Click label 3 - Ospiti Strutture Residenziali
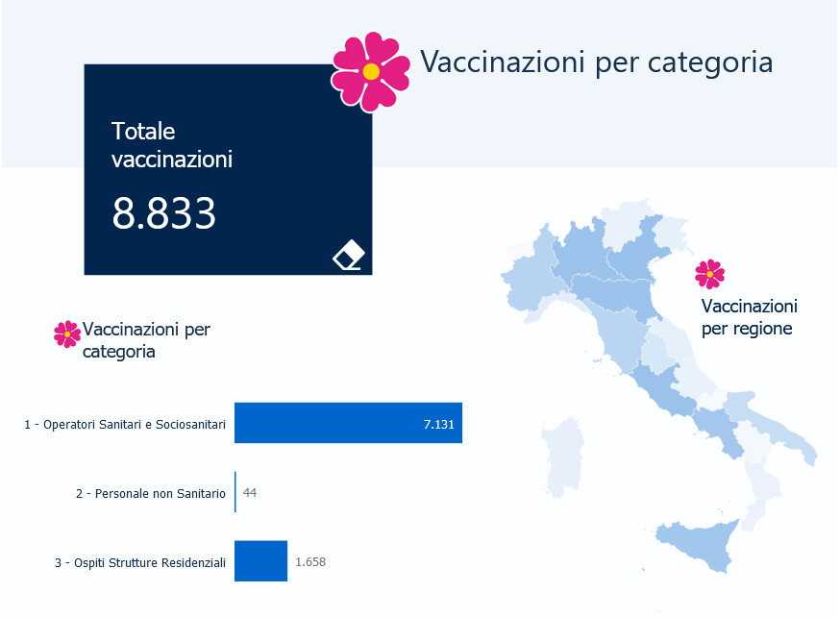Image resolution: width=840 pixels, height=618 pixels. (x=140, y=562)
